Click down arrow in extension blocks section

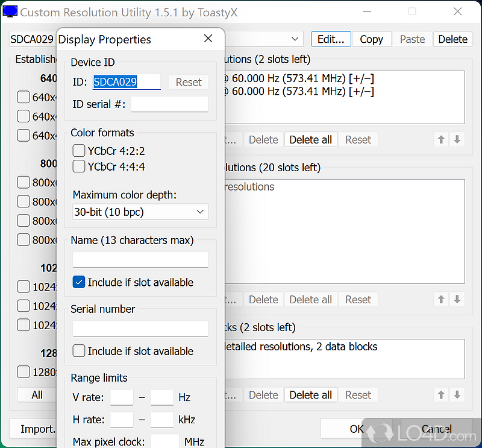457,395
